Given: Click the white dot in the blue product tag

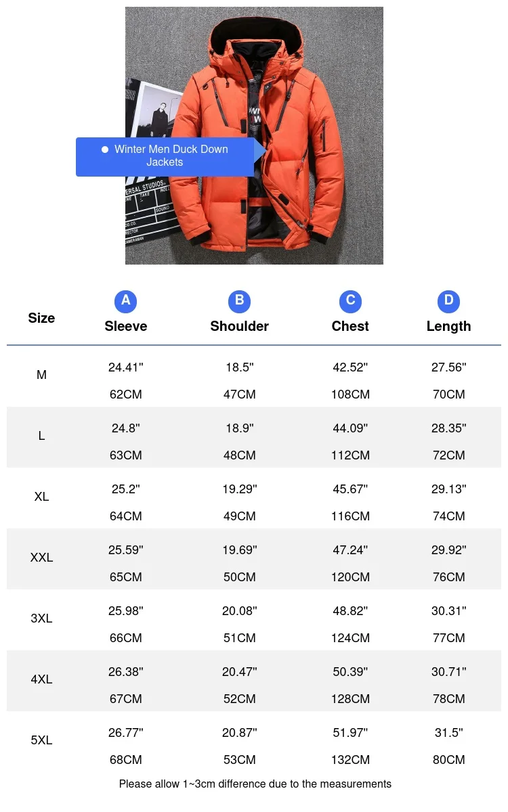Looking at the screenshot, I should click(x=104, y=150).
